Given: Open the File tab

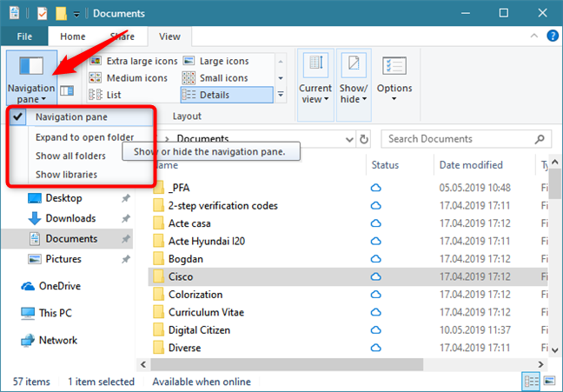Looking at the screenshot, I should coord(24,37).
